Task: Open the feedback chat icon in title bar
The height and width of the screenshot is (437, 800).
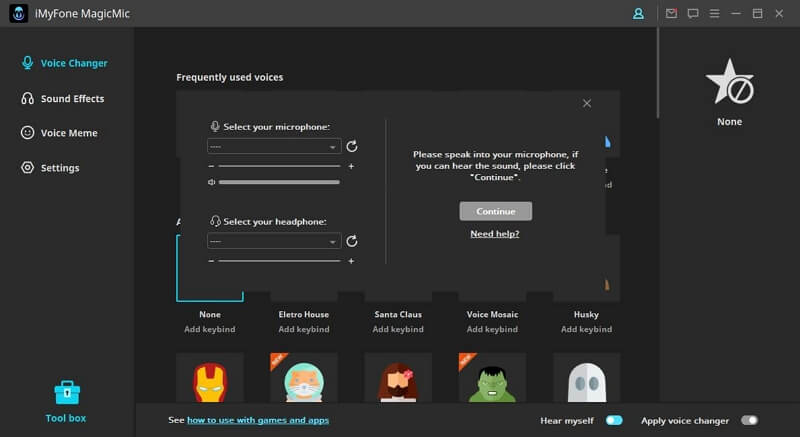Action: click(693, 14)
